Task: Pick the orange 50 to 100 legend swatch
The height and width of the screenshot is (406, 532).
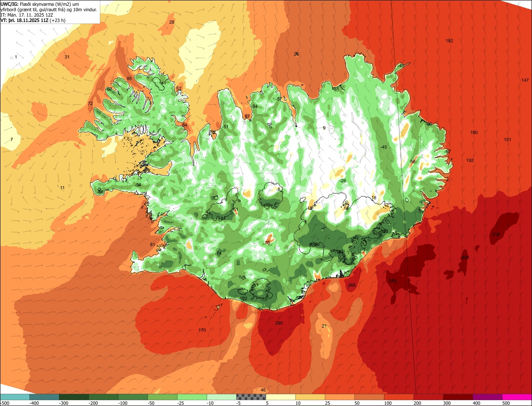Action: click(x=369, y=397)
